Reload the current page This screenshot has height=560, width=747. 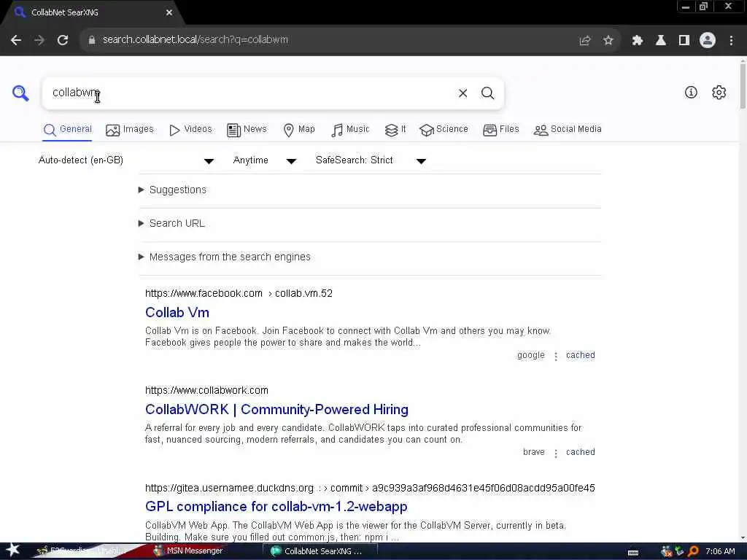tap(63, 40)
